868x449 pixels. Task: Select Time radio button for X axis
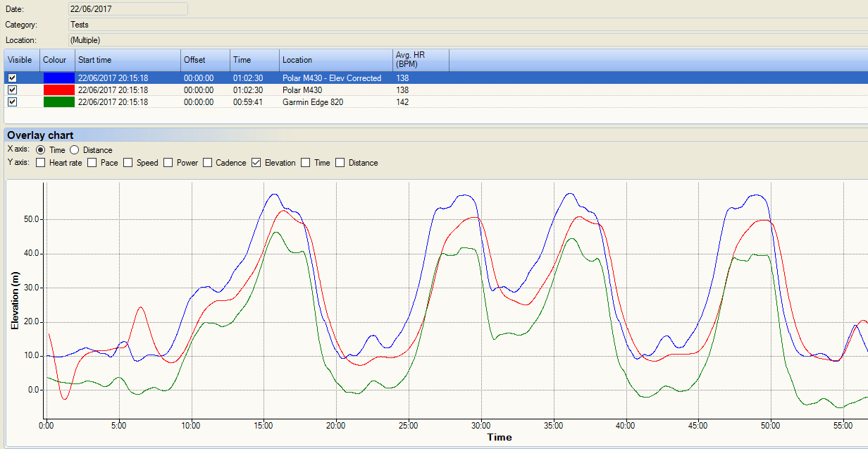[40, 150]
